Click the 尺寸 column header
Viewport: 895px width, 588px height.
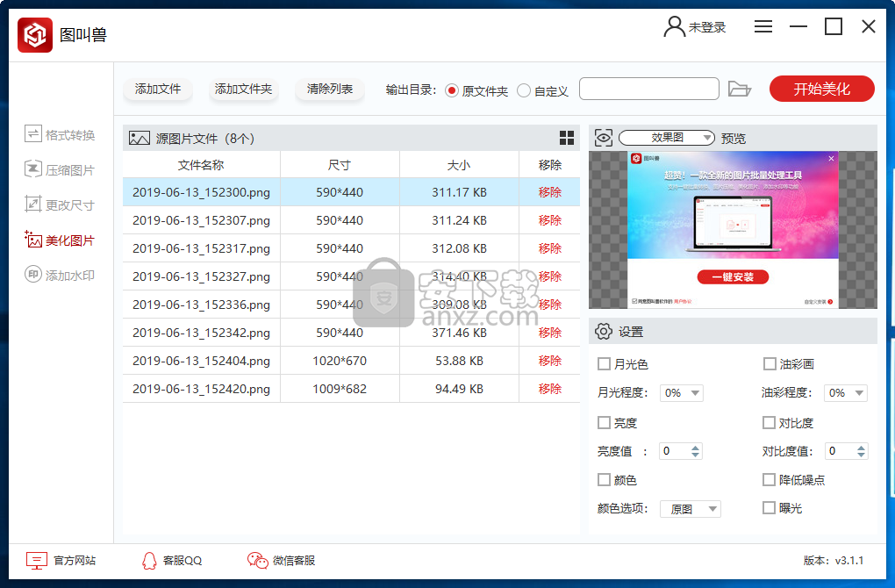(x=339, y=165)
